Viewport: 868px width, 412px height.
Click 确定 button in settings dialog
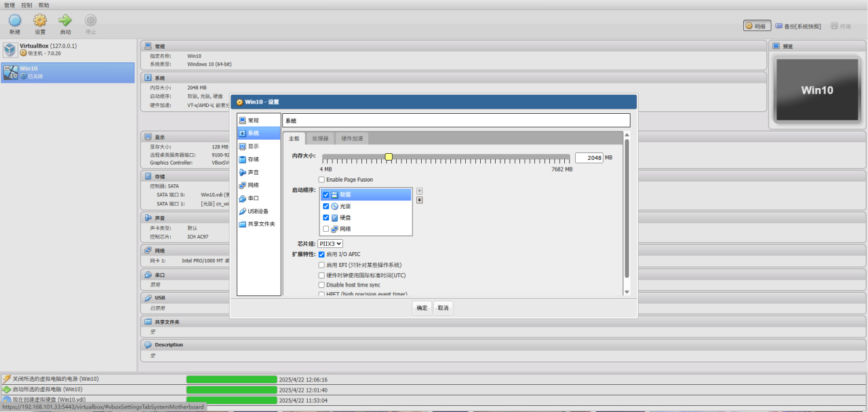(x=422, y=308)
